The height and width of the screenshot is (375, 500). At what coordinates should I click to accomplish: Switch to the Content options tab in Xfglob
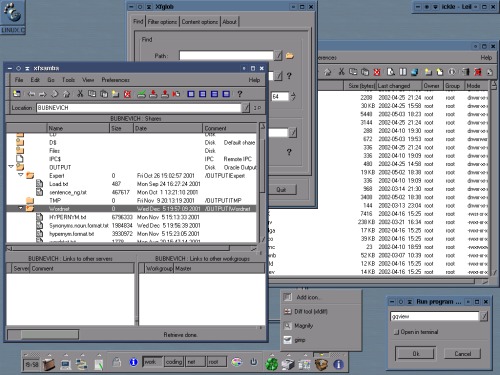pyautogui.click(x=200, y=22)
